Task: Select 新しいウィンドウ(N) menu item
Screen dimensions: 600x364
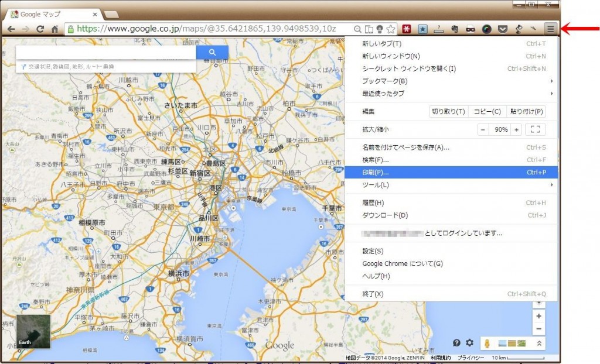Action: point(451,56)
